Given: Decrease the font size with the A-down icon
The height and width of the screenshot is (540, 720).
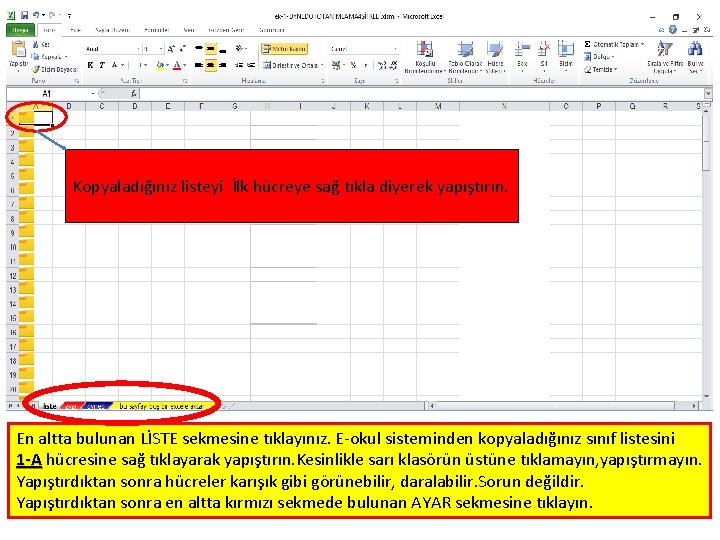Looking at the screenshot, I should [183, 48].
